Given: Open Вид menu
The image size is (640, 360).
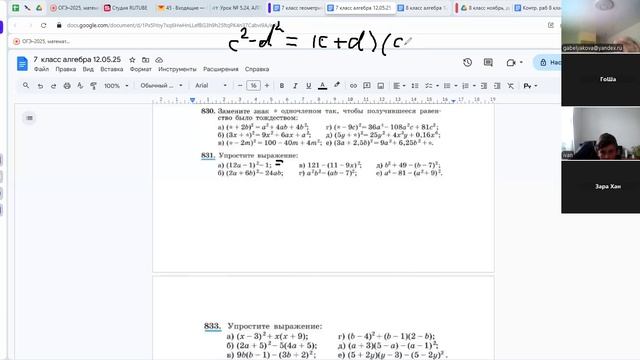Looking at the screenshot, I should coord(88,69).
